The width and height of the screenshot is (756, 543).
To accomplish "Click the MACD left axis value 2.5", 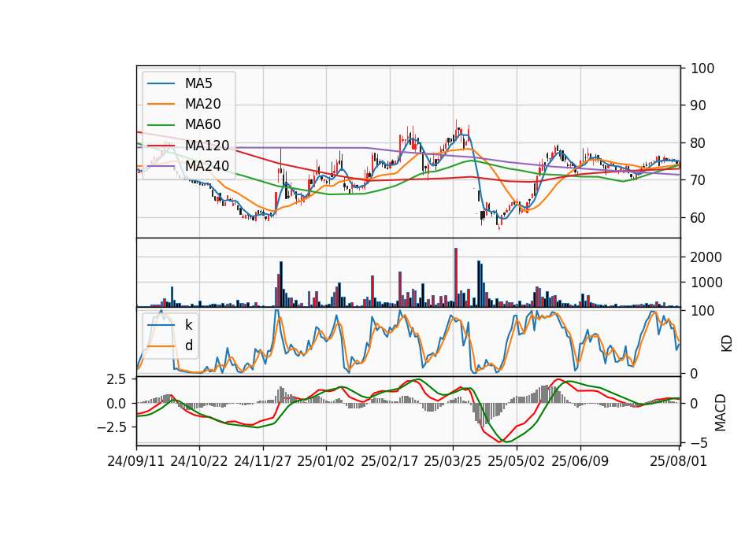I will pos(117,379).
